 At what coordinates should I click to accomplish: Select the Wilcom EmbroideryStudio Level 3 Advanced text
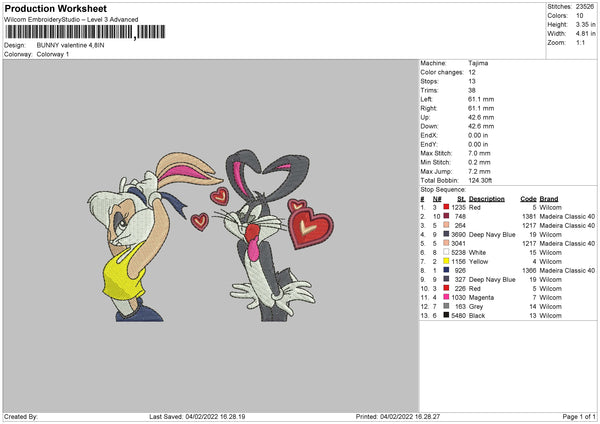coord(71,20)
